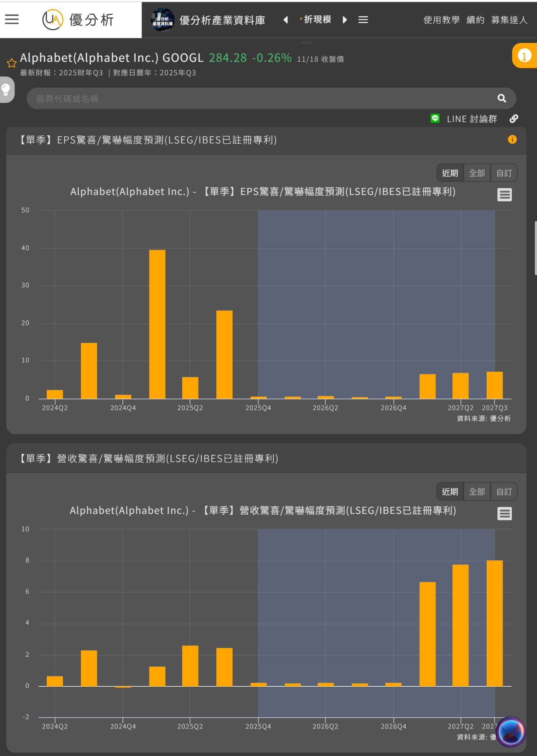Select 近期 range in revenue chart

coord(450,491)
